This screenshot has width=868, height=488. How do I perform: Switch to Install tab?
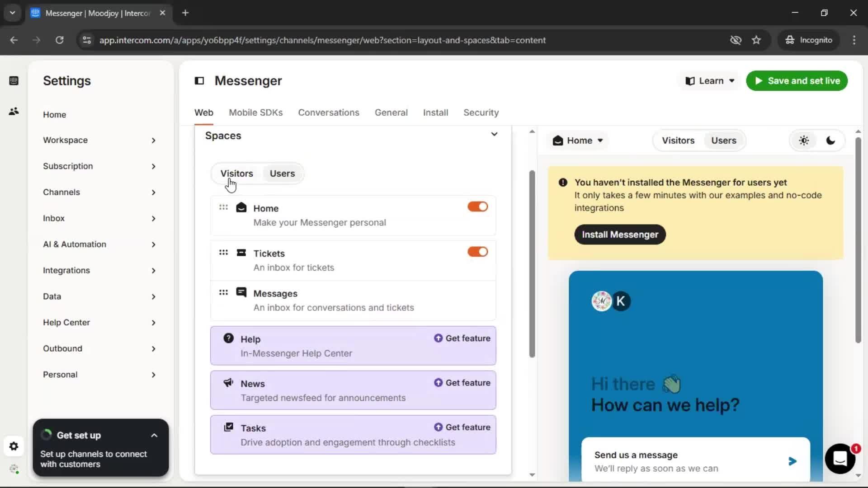click(435, 113)
